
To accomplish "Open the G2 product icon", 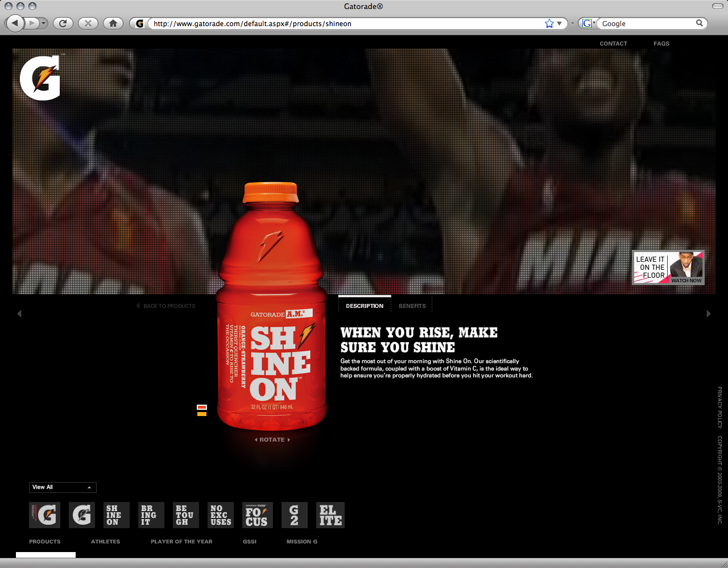I will click(294, 515).
